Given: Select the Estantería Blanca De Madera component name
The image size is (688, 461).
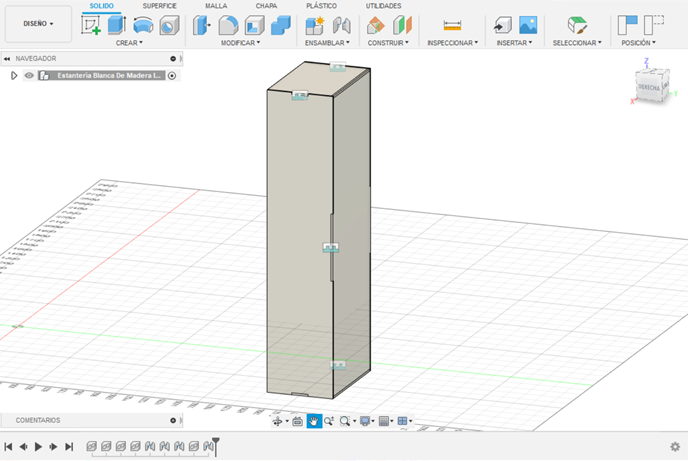Looking at the screenshot, I should coord(109,75).
